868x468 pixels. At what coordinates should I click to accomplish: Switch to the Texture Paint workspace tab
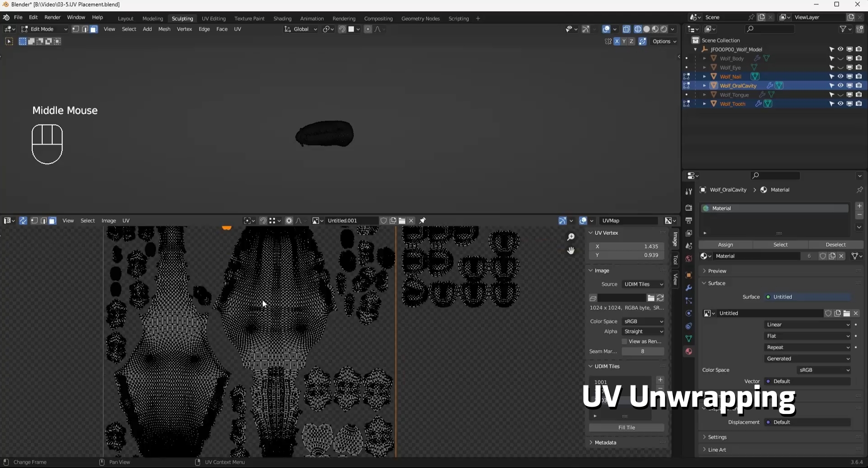click(249, 19)
